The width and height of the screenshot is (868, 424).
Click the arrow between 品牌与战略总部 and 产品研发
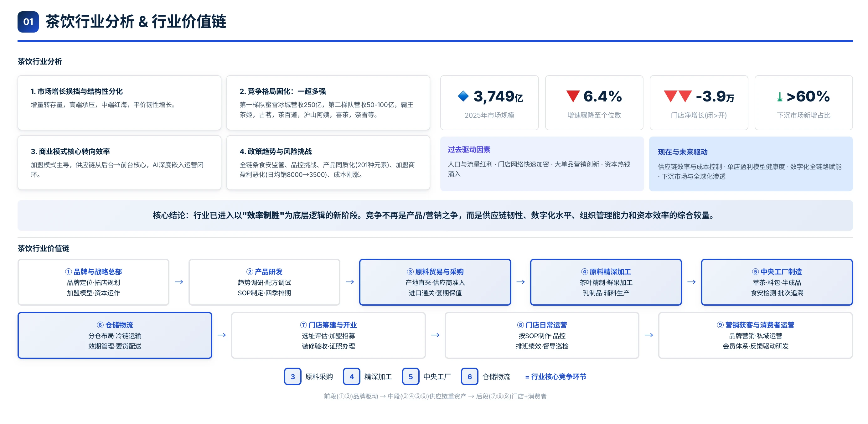click(x=179, y=282)
